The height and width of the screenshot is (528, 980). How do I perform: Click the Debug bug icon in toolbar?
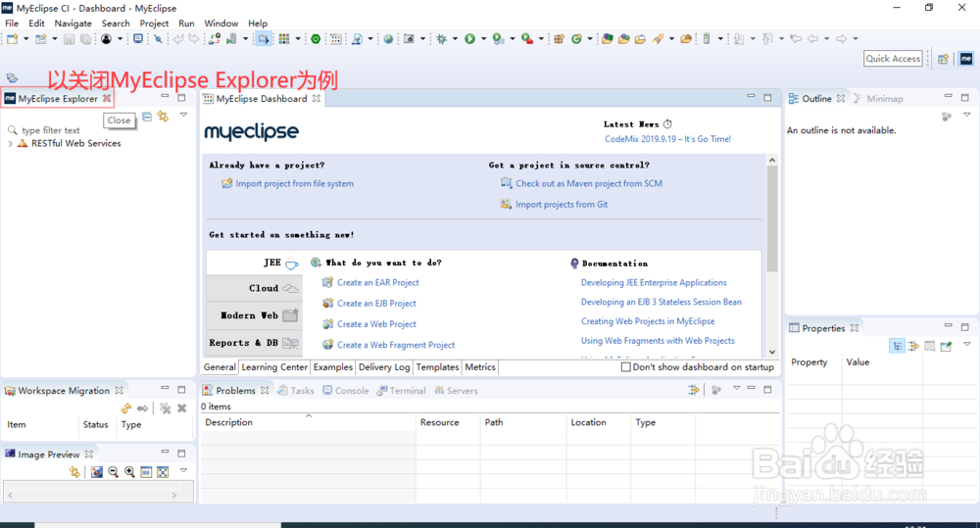441,39
